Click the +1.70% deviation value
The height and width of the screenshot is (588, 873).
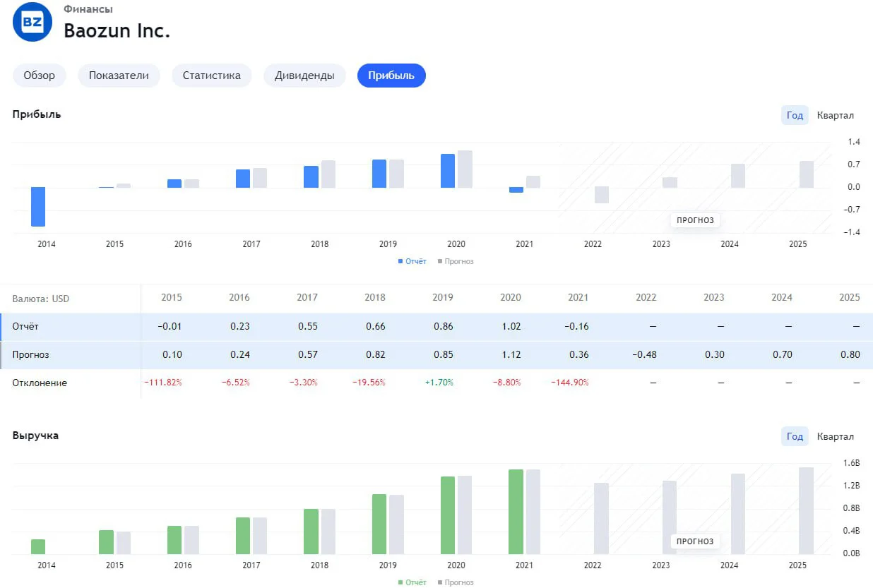click(x=439, y=383)
